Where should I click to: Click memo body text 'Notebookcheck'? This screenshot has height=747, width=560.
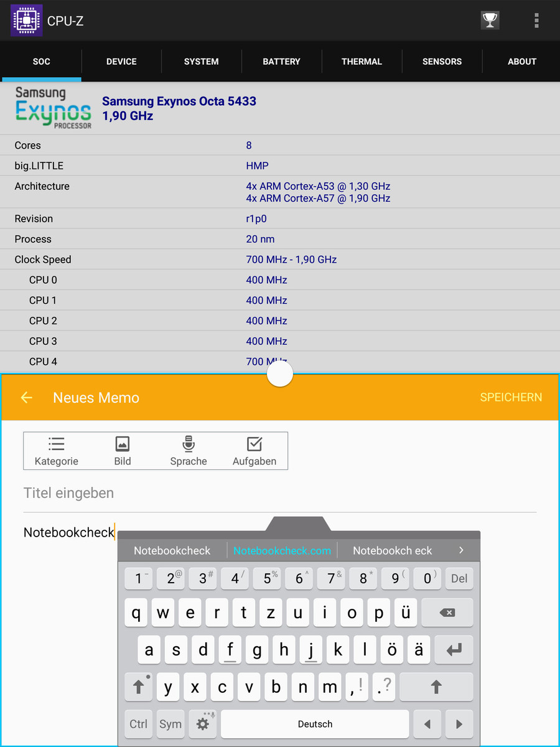69,532
